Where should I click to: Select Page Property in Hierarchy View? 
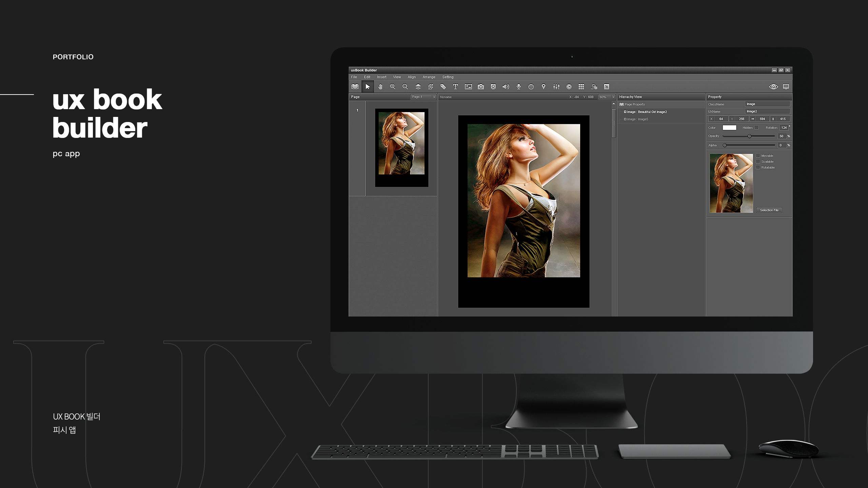661,104
